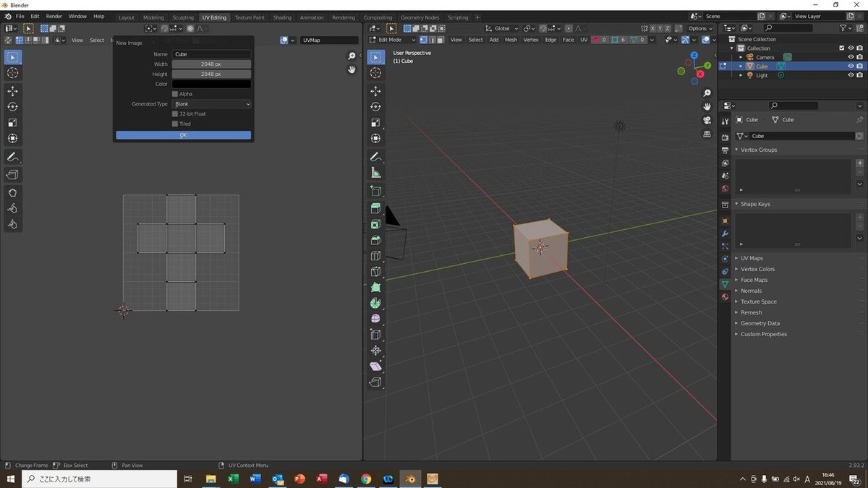Select the Measure tool in 3D viewport
Image resolution: width=868 pixels, height=488 pixels.
pos(375,173)
